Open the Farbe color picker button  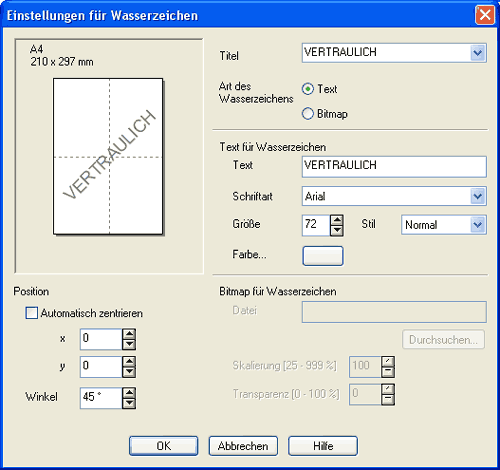click(x=323, y=256)
